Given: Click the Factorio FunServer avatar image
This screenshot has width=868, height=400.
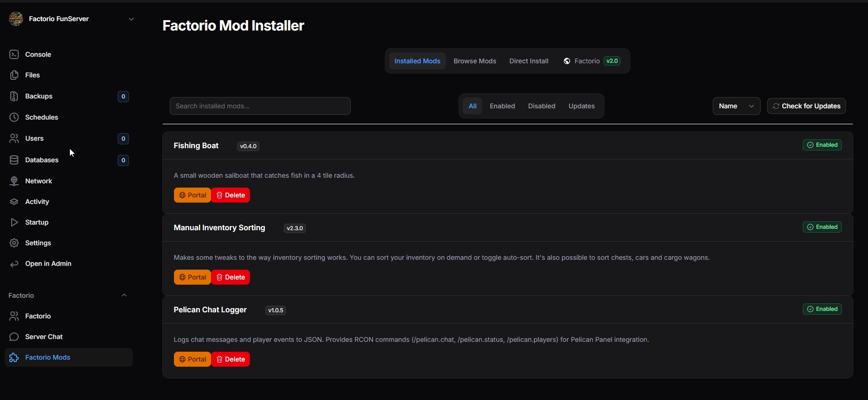Looking at the screenshot, I should click(x=16, y=19).
